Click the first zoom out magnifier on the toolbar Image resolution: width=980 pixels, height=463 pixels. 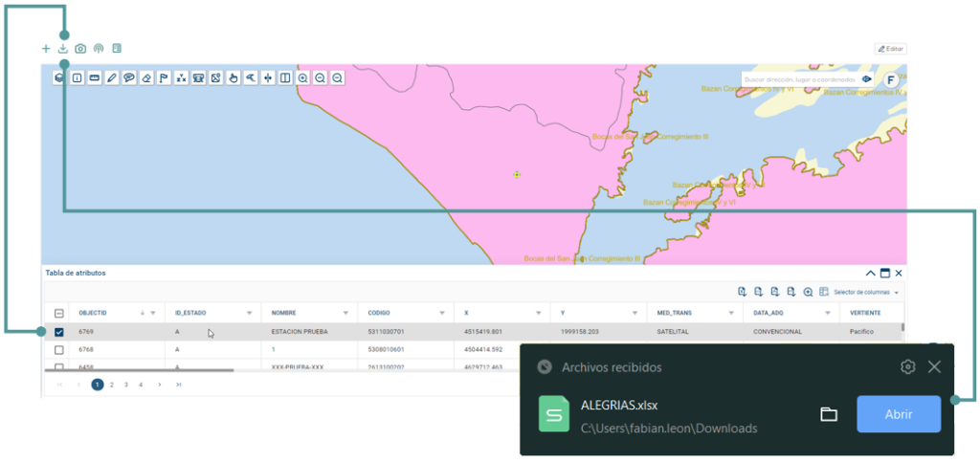[320, 78]
